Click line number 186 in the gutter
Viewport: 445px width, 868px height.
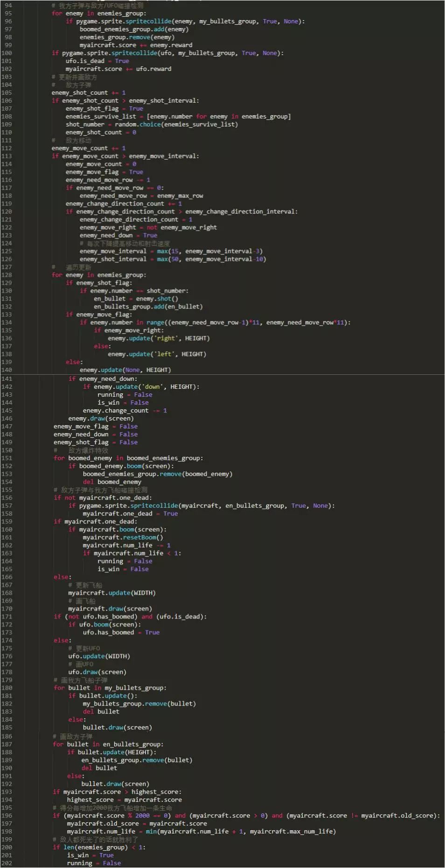tap(7, 737)
